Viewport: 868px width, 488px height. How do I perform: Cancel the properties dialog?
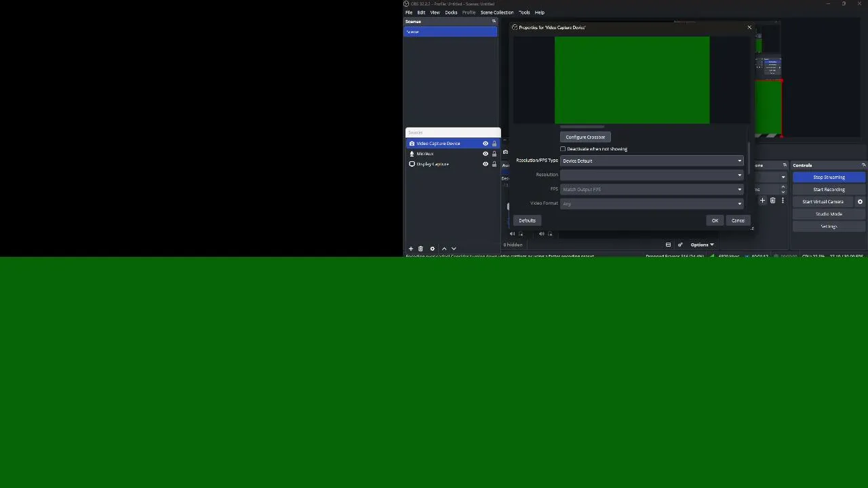[x=738, y=220]
